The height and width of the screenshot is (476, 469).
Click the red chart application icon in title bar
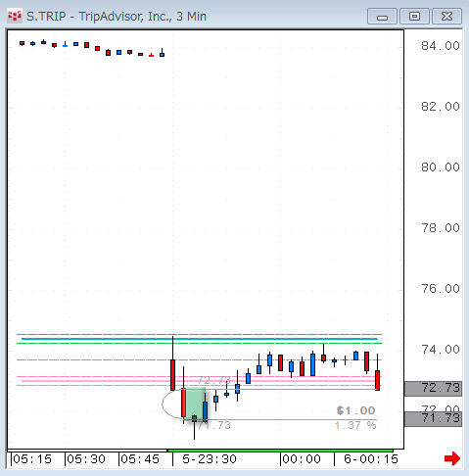coord(15,16)
